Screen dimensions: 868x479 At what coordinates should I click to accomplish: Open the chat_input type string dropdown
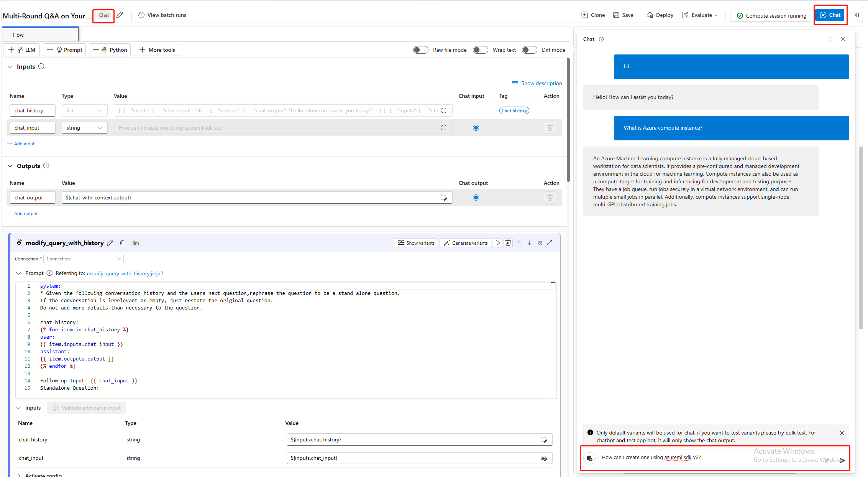coord(84,128)
